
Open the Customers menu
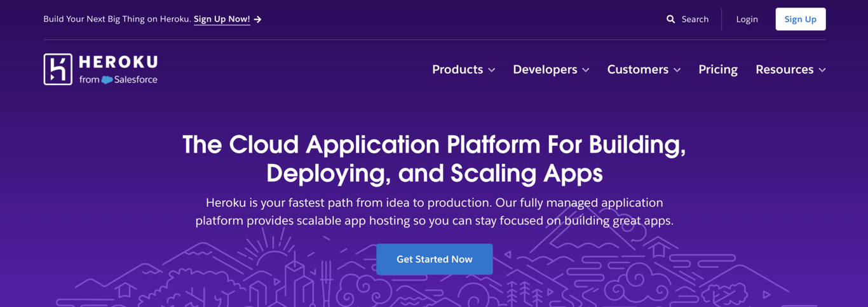point(637,69)
